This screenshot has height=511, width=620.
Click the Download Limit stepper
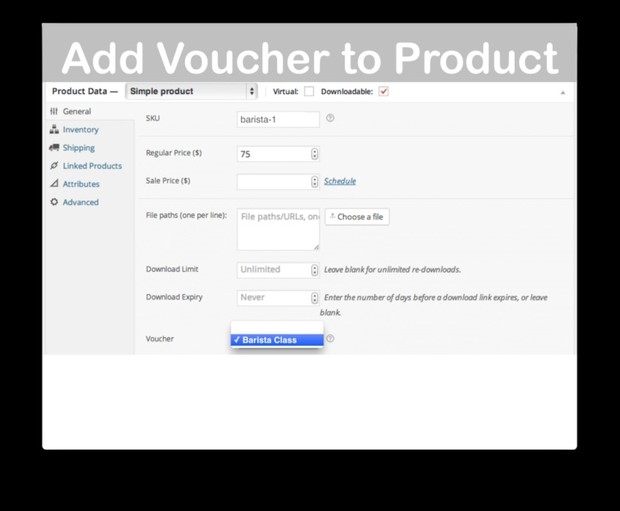(314, 270)
